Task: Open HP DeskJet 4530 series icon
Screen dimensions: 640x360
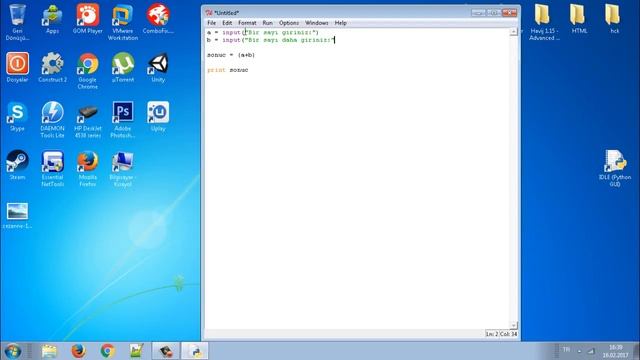Action: pyautogui.click(x=87, y=120)
